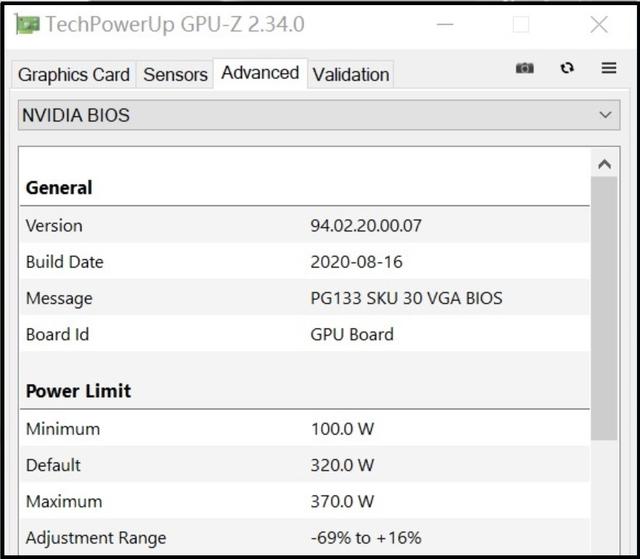Screen dimensions: 640x559
Task: Click the Build Date label
Action: coord(64,262)
